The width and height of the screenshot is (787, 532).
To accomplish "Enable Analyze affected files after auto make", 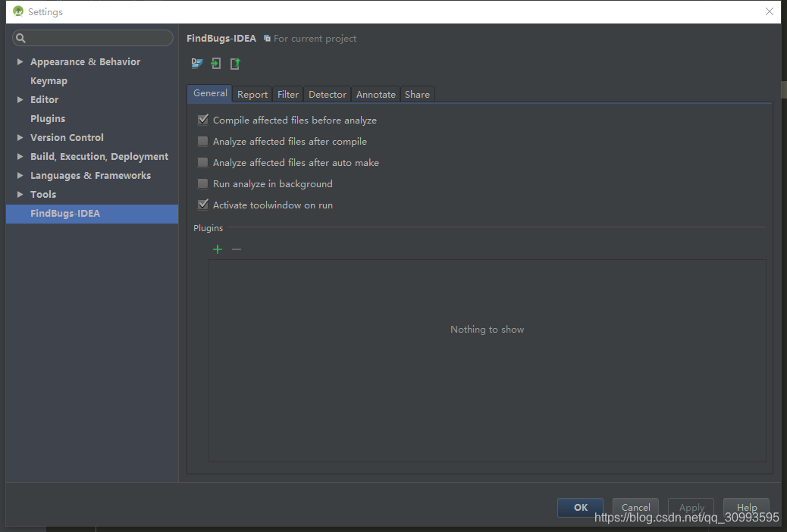I will coord(202,162).
